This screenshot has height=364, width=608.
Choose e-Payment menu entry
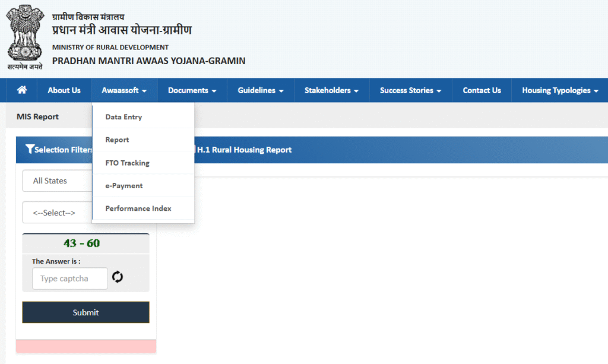pyautogui.click(x=143, y=186)
